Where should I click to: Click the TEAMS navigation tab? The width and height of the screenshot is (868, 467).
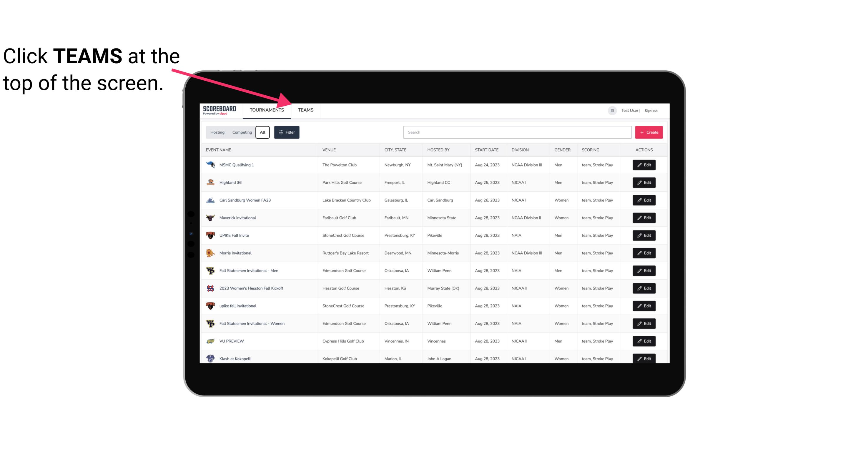coord(305,110)
